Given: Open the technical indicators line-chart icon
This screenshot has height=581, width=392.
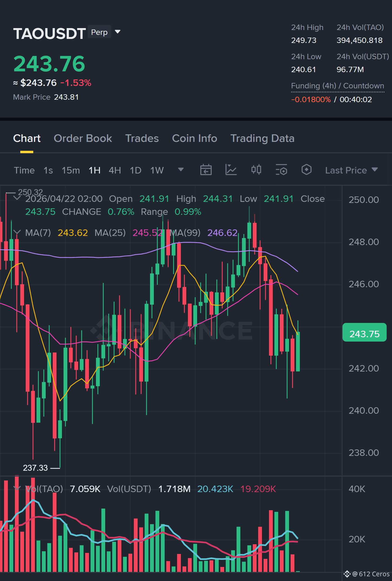Looking at the screenshot, I should [231, 170].
